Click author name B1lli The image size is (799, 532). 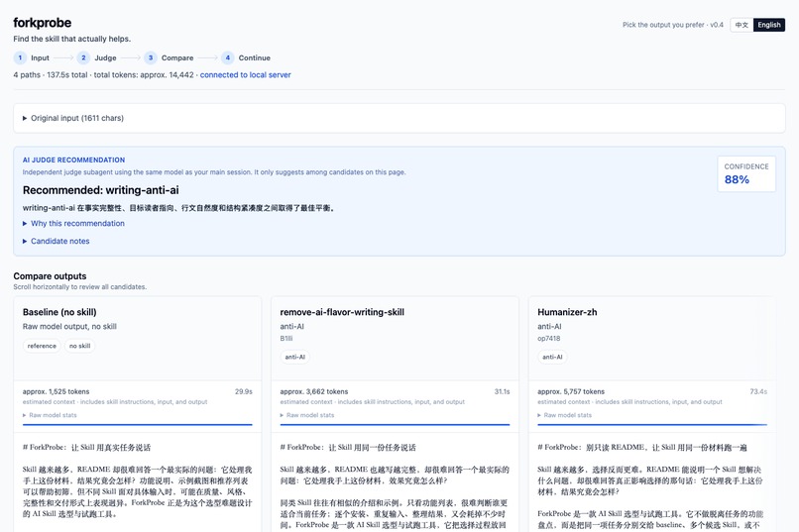[286, 338]
